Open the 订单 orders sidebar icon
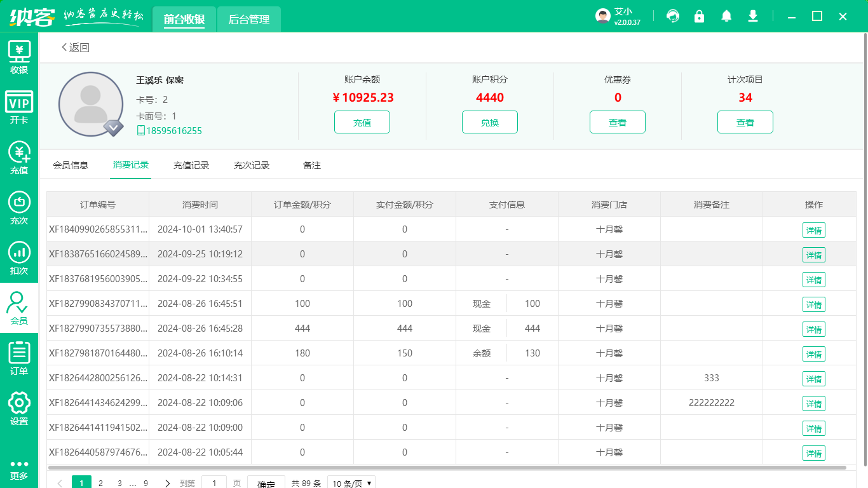Image resolution: width=868 pixels, height=488 pixels. pos(19,358)
